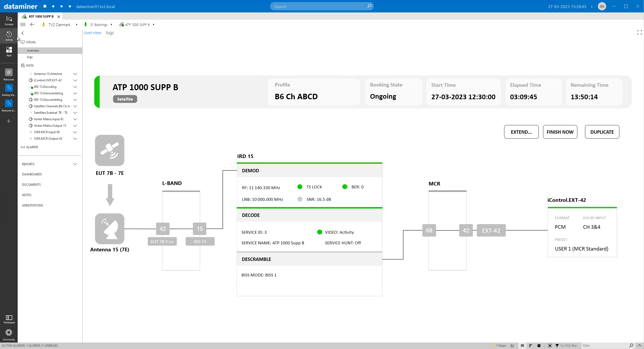Select alarm bar view icon
This screenshot has width=644, height=349.
tap(530, 345)
